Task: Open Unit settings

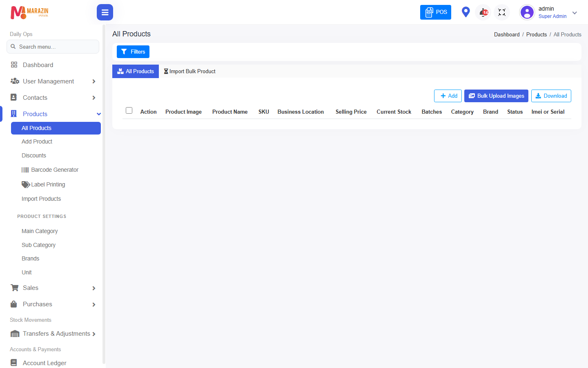Action: coord(27,272)
